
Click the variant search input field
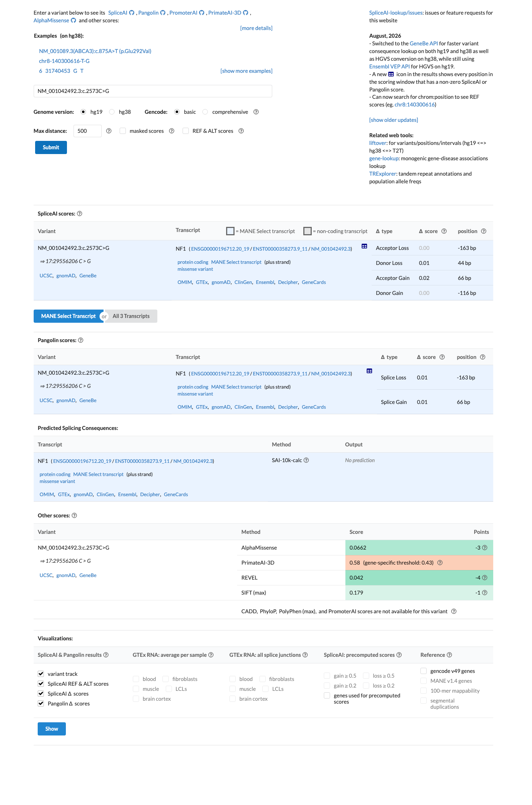[153, 91]
